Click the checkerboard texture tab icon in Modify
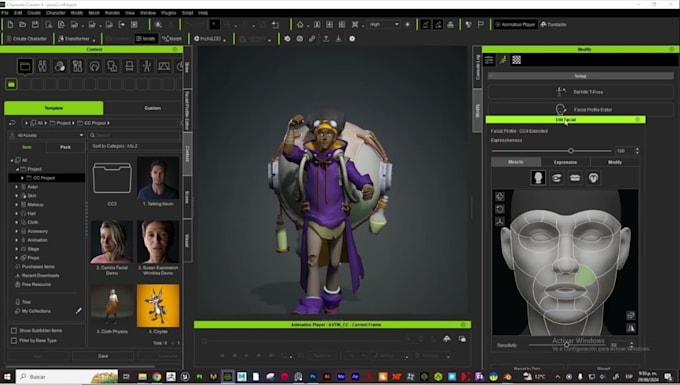The image size is (680, 385). click(517, 60)
